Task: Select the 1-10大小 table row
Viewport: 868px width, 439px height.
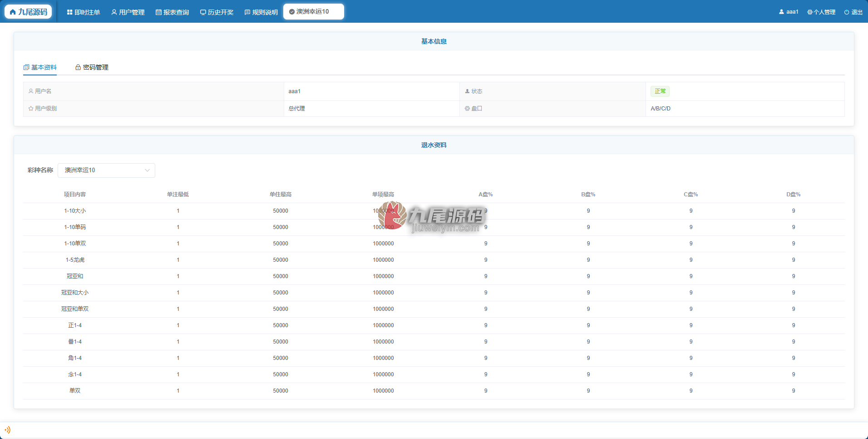Action: point(434,211)
